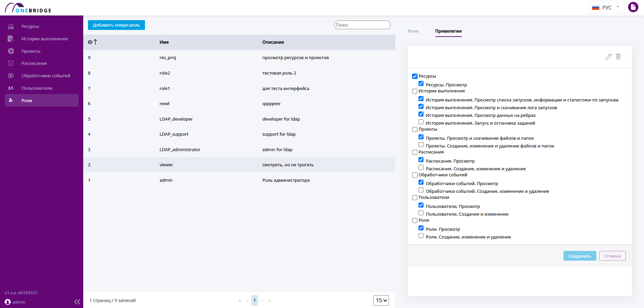Go to first page of table
Screen dimensions: 644x308
point(240,301)
